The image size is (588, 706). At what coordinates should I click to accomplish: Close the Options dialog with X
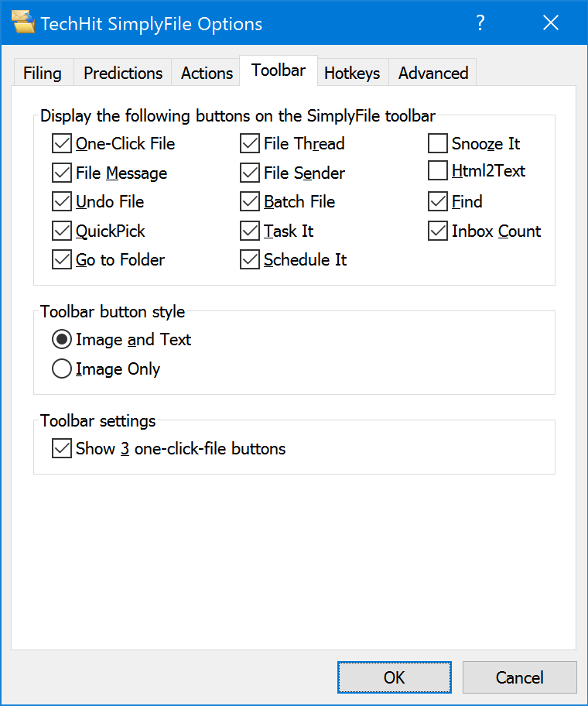pos(551,22)
